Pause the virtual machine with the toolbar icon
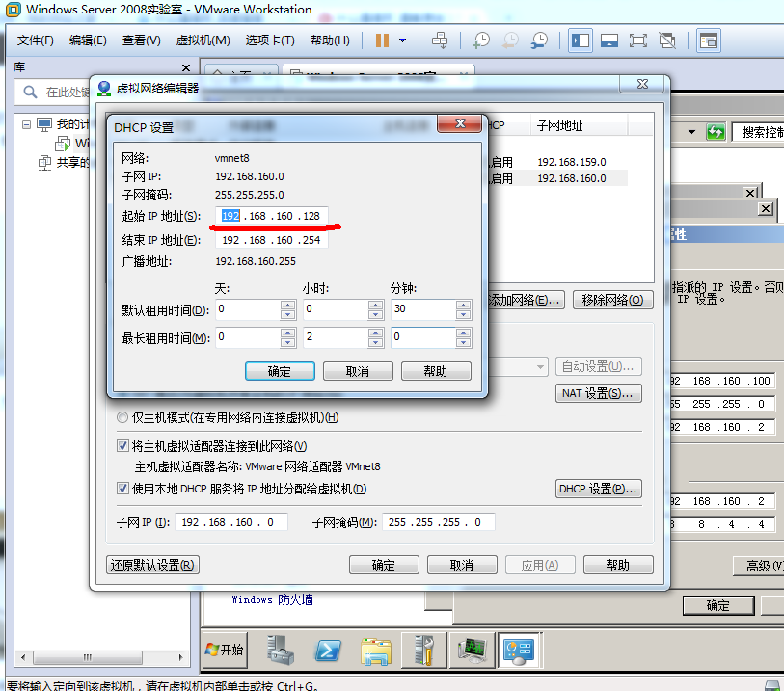 coord(382,40)
